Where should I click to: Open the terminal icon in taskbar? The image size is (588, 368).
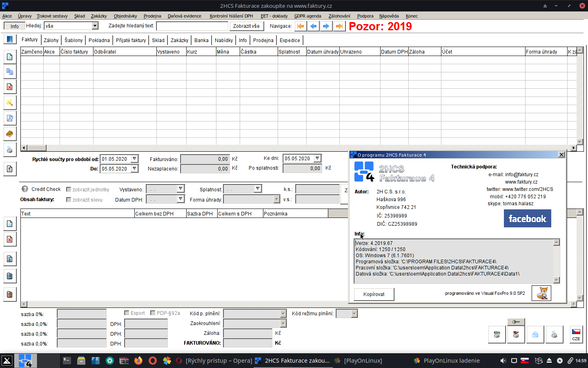67,361
